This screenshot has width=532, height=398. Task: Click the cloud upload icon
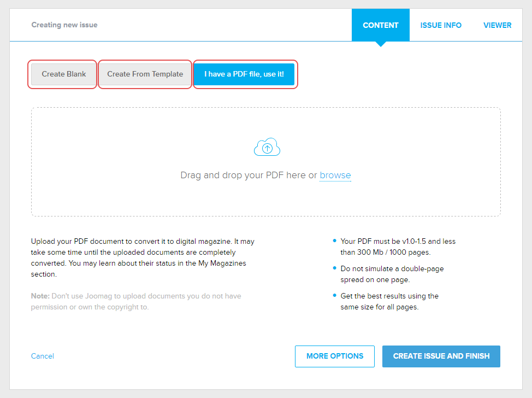[x=267, y=148]
